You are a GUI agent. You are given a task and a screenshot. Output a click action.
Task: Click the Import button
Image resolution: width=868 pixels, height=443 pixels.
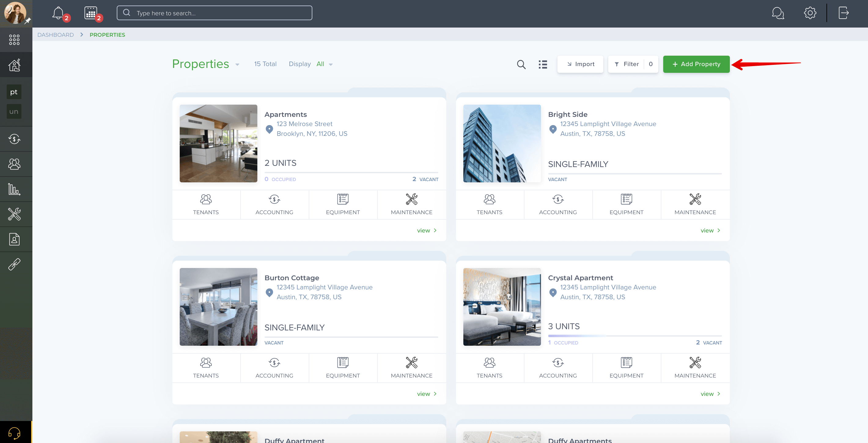click(x=580, y=64)
